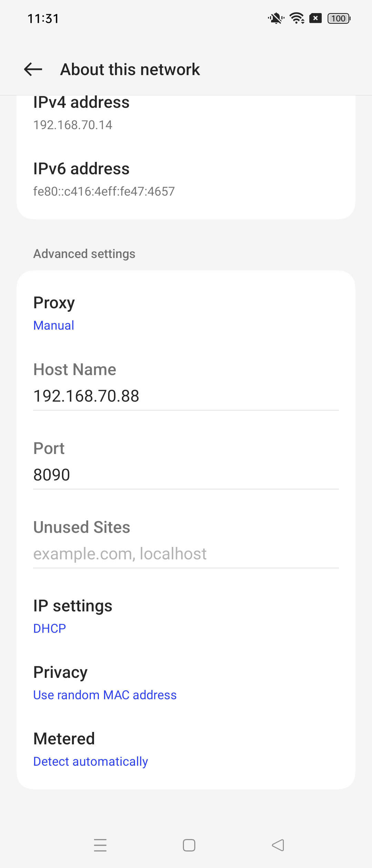Focus the Unused Sites input field
Screen dimensions: 372x868
pos(186,554)
